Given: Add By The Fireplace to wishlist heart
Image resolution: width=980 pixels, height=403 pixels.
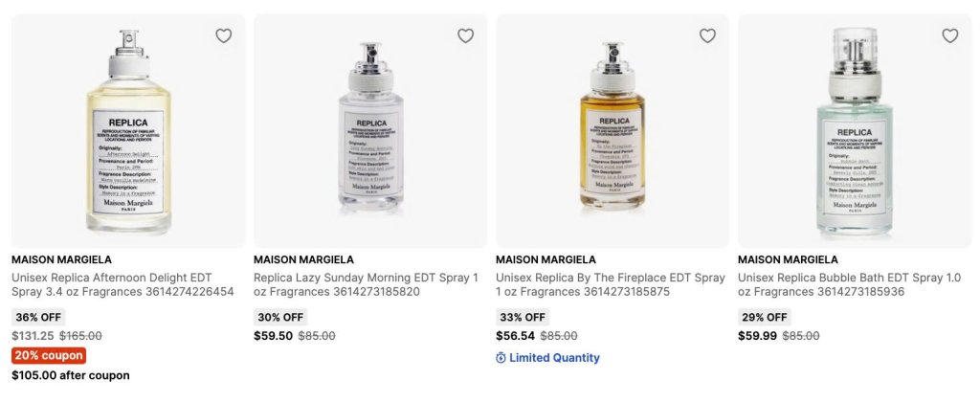Looking at the screenshot, I should [x=707, y=35].
